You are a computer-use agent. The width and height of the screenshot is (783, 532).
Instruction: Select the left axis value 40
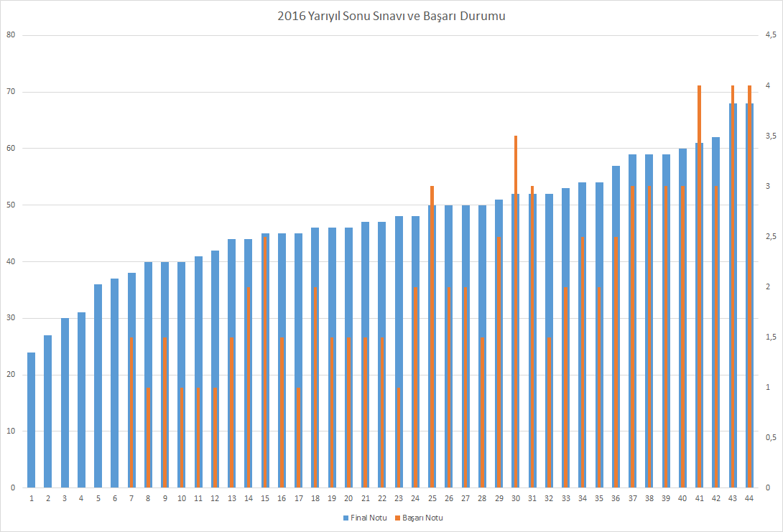[x=10, y=261]
